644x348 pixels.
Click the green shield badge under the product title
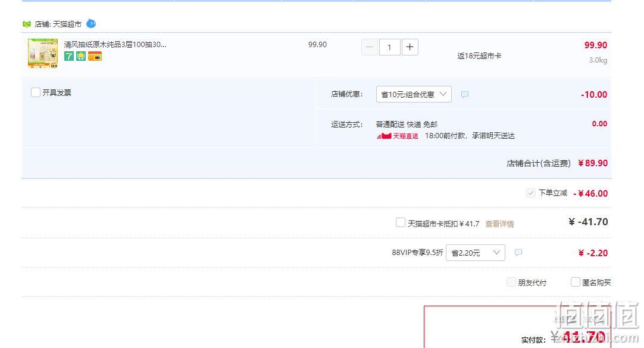(x=81, y=57)
